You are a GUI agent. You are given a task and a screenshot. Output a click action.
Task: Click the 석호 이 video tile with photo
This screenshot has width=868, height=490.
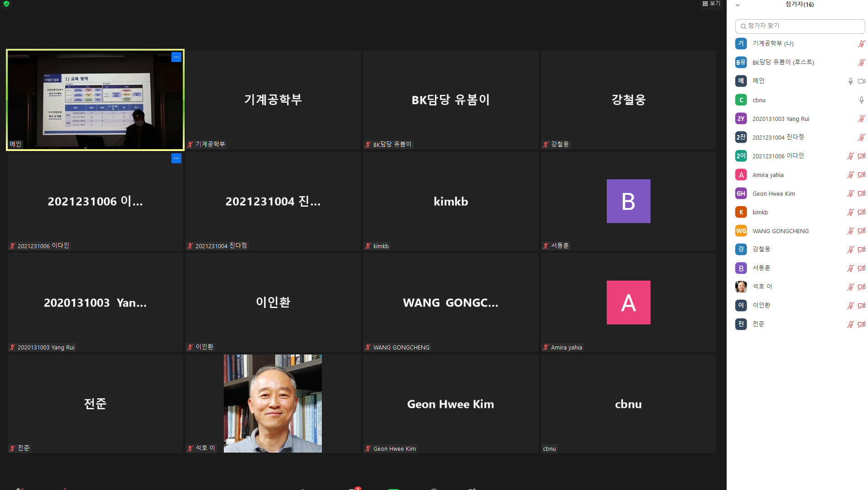[273, 404]
